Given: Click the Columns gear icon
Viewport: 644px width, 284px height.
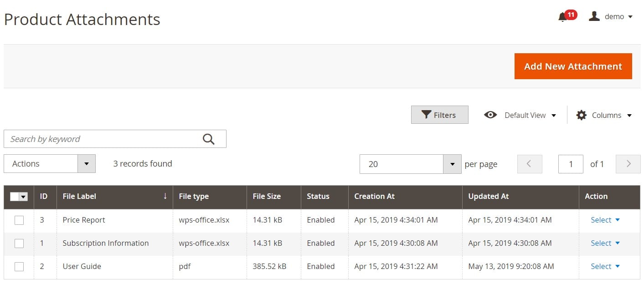Looking at the screenshot, I should pyautogui.click(x=581, y=115).
